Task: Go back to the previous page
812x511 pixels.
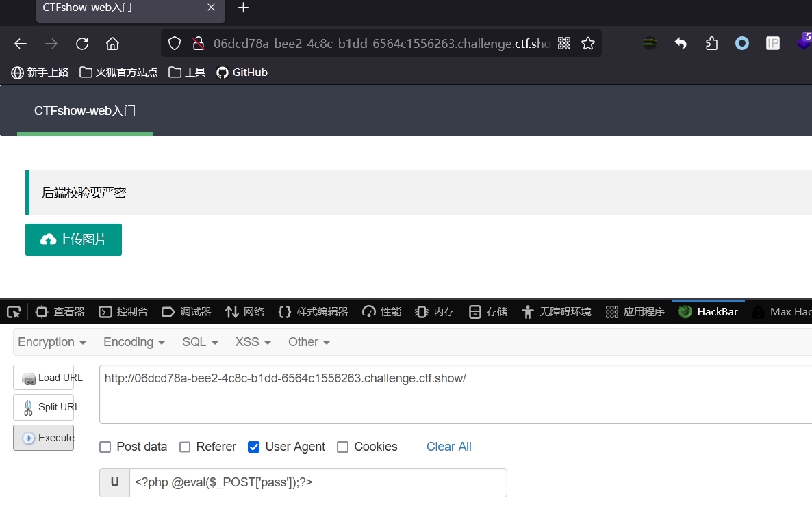Action: point(20,44)
